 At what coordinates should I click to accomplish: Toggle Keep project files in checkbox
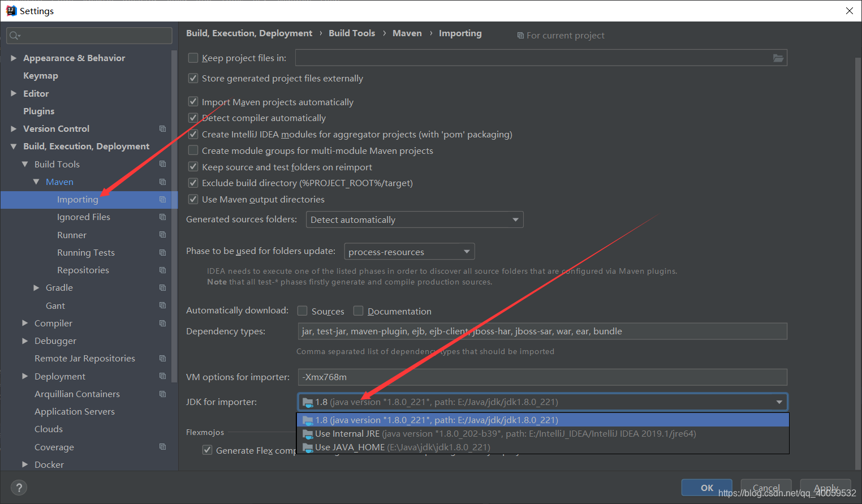[x=193, y=58]
